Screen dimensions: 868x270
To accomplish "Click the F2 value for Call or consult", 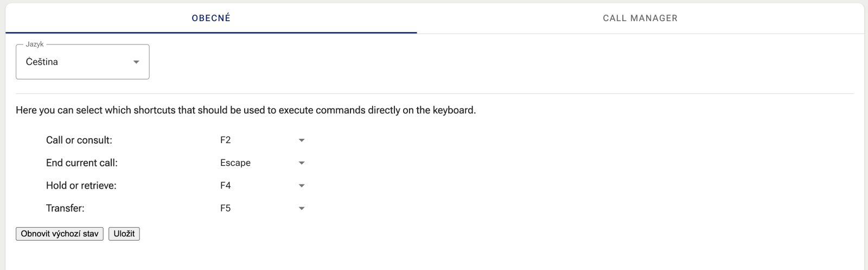I will point(226,140).
